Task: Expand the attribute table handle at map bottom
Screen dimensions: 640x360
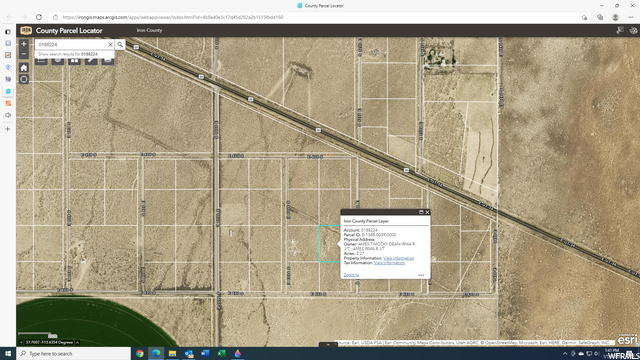Action: coord(328,344)
